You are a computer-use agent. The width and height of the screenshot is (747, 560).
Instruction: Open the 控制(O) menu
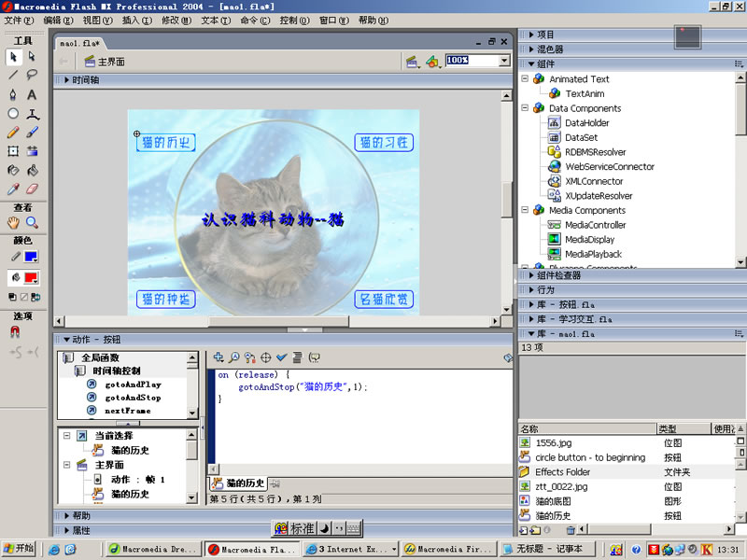[x=294, y=20]
